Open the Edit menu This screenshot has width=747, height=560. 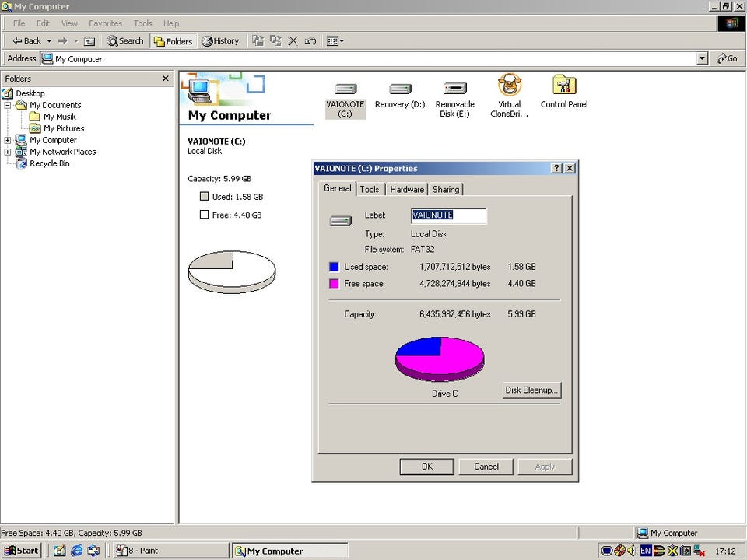43,23
